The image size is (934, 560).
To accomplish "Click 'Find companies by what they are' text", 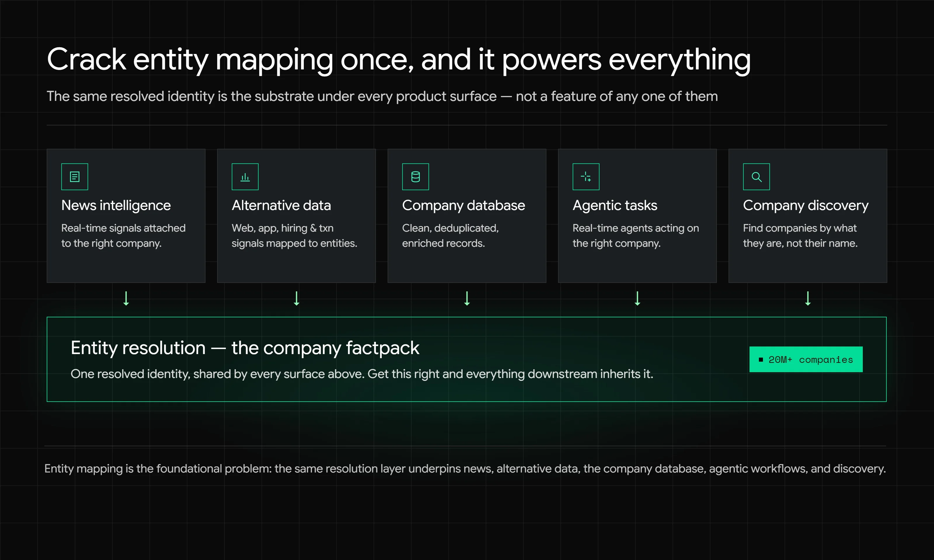I will [x=800, y=235].
